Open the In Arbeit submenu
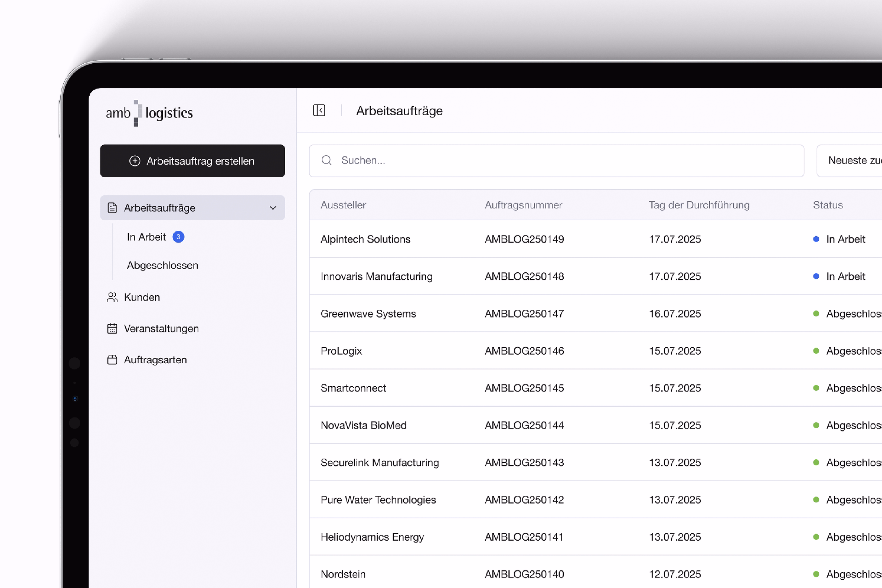Image resolution: width=882 pixels, height=588 pixels. [147, 237]
